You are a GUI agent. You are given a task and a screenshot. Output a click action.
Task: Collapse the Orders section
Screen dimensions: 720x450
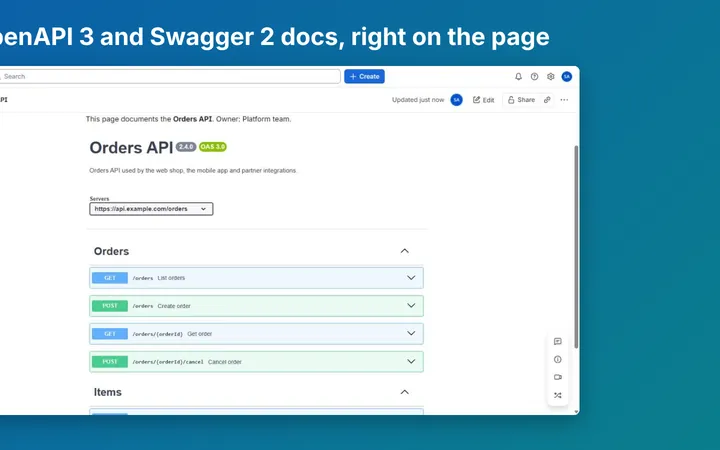(405, 251)
